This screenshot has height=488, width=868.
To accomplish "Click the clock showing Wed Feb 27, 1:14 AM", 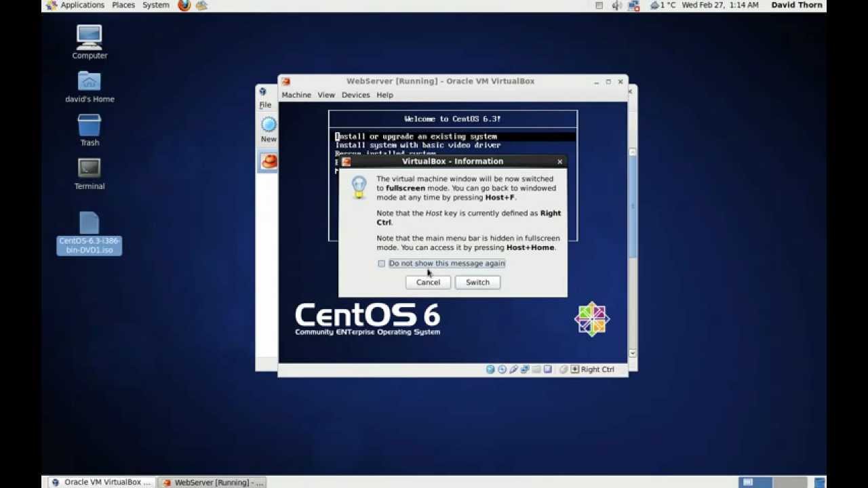I will [x=720, y=5].
